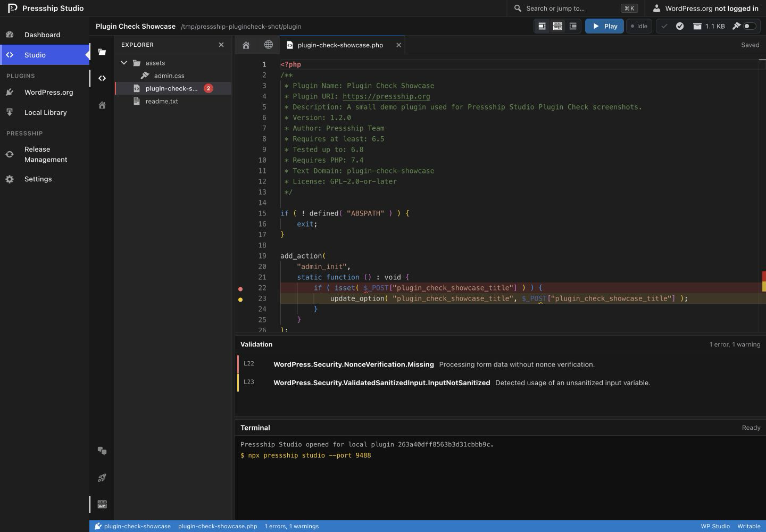Click the rocket icon in activity bar

coord(102,478)
